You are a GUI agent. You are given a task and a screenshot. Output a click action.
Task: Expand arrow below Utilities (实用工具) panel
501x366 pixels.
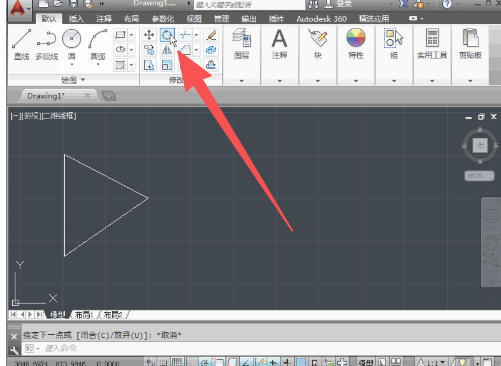point(432,81)
